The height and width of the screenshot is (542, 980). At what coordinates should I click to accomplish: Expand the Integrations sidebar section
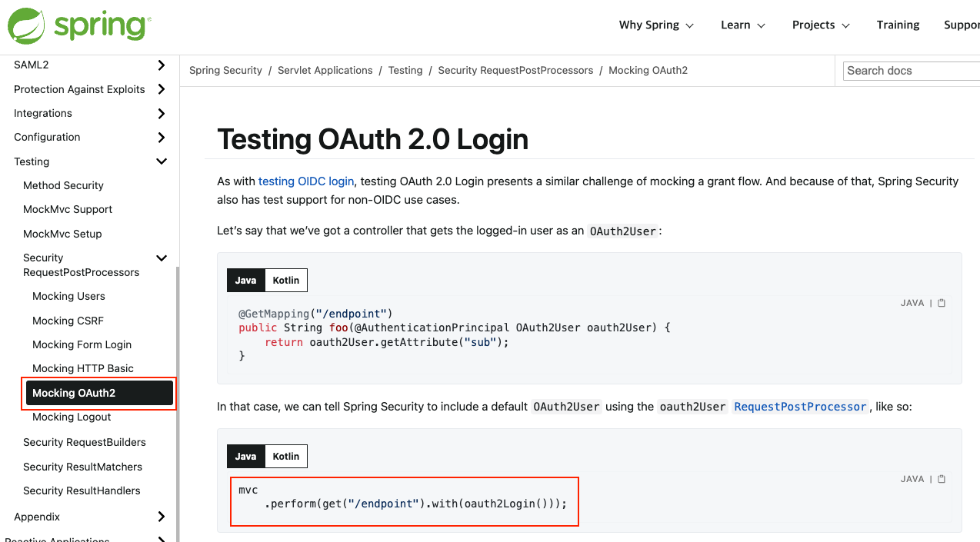(162, 113)
